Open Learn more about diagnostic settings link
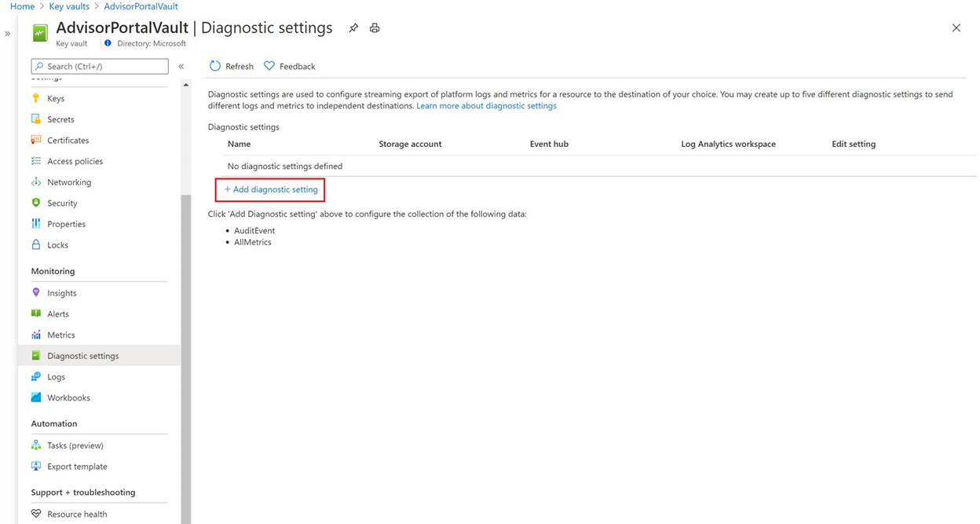The width and height of the screenshot is (980, 524). (486, 106)
